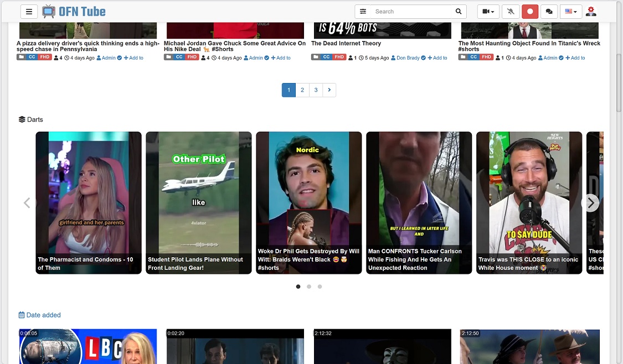Image resolution: width=623 pixels, height=364 pixels.
Task: Click the verified badge next to Admin
Action: pos(118,58)
